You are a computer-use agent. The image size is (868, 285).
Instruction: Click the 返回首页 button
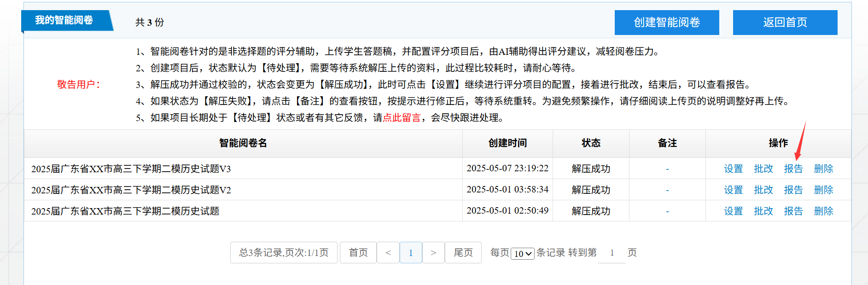pos(785,23)
